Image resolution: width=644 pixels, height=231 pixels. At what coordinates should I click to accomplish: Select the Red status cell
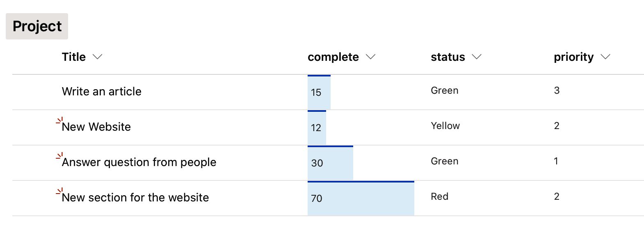pyautogui.click(x=439, y=196)
